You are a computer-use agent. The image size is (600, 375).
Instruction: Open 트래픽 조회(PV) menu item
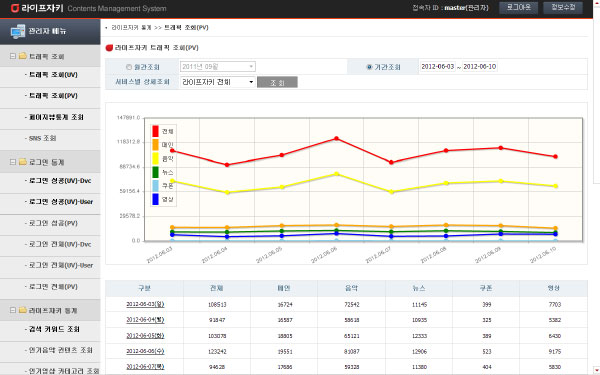click(x=53, y=96)
